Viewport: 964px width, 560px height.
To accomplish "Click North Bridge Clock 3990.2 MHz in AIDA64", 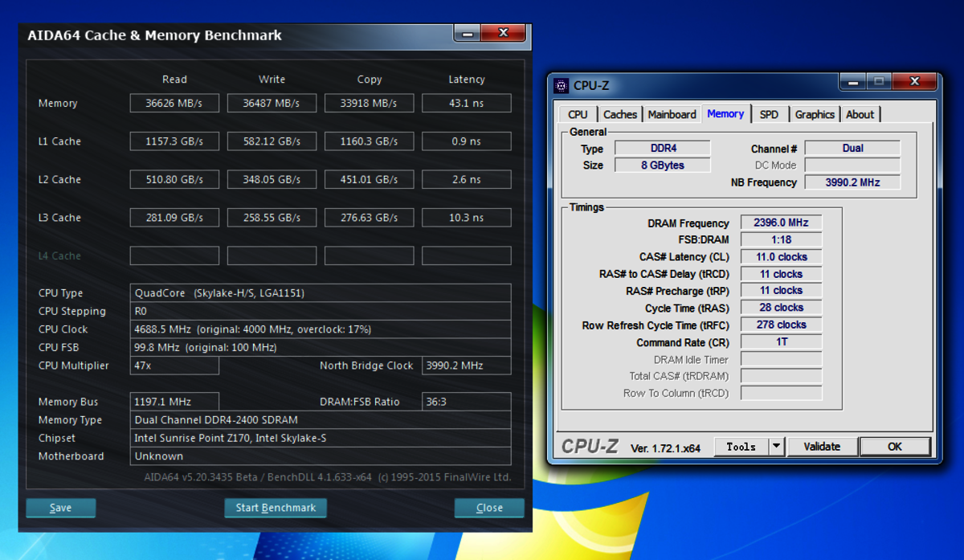I will (467, 366).
